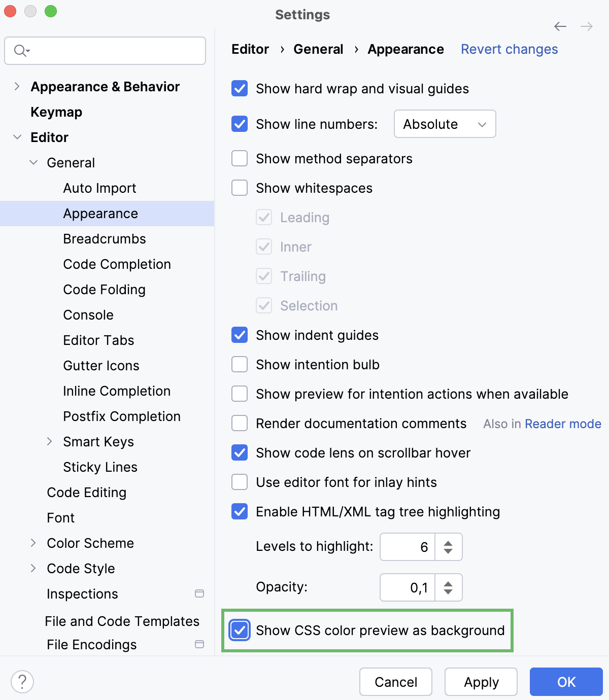Expand the Color Scheme tree node
Screen dimensions: 609x700
pyautogui.click(x=33, y=543)
